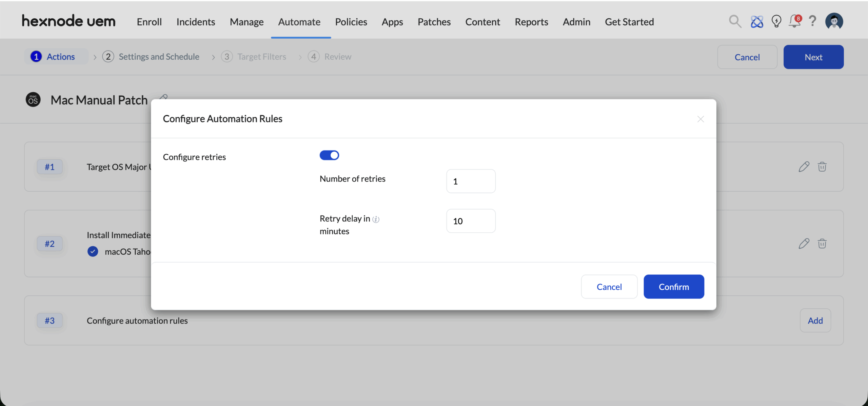The width and height of the screenshot is (868, 406).
Task: Edit action #1 with pencil icon
Action: tap(804, 167)
